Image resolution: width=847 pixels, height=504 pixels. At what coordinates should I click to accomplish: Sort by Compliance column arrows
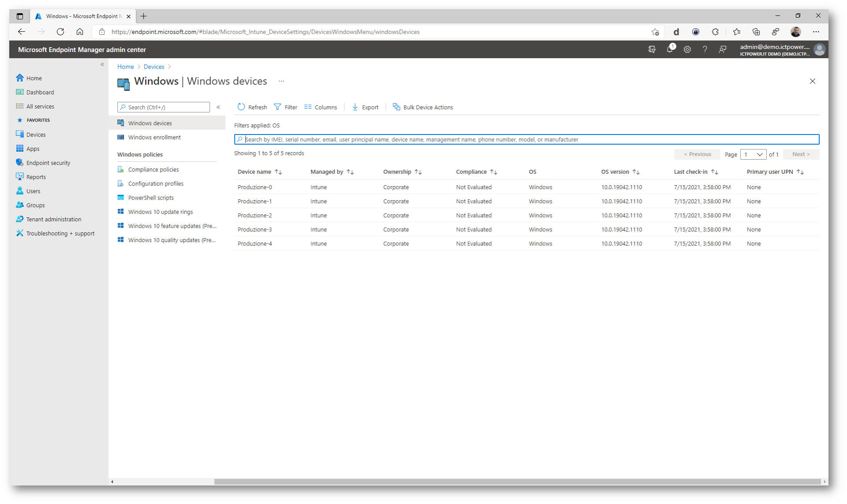pyautogui.click(x=494, y=172)
